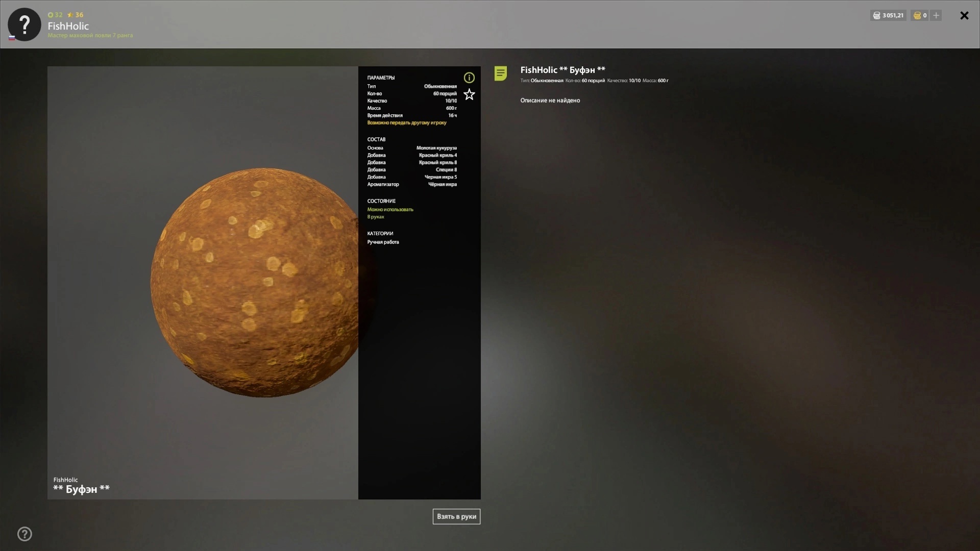
Task: Click 'Время действия' parameter label
Action: (385, 115)
